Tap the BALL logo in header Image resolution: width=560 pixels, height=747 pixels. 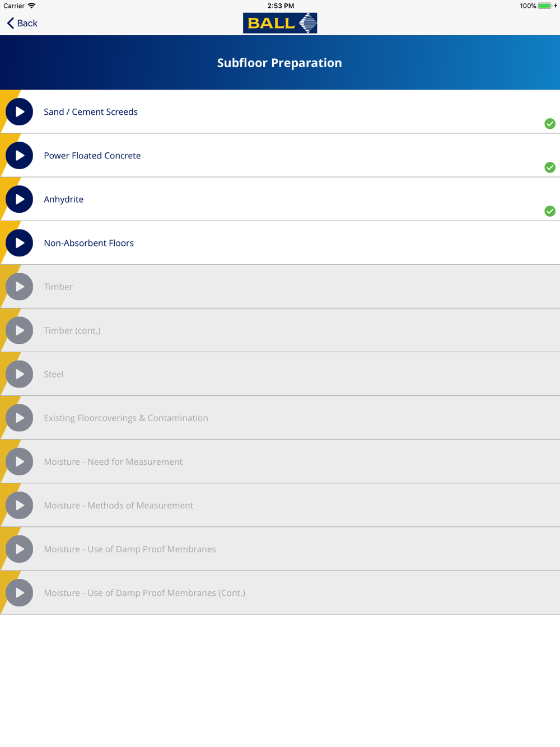tap(280, 23)
